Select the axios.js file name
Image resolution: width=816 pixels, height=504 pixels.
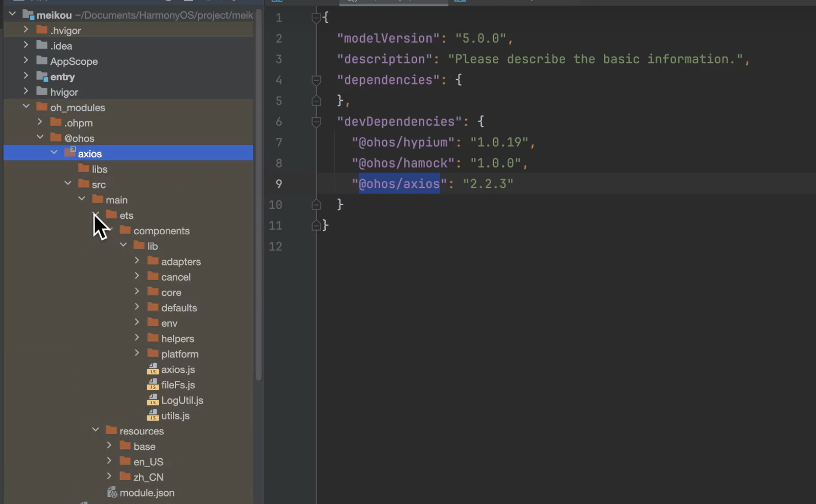tap(178, 369)
